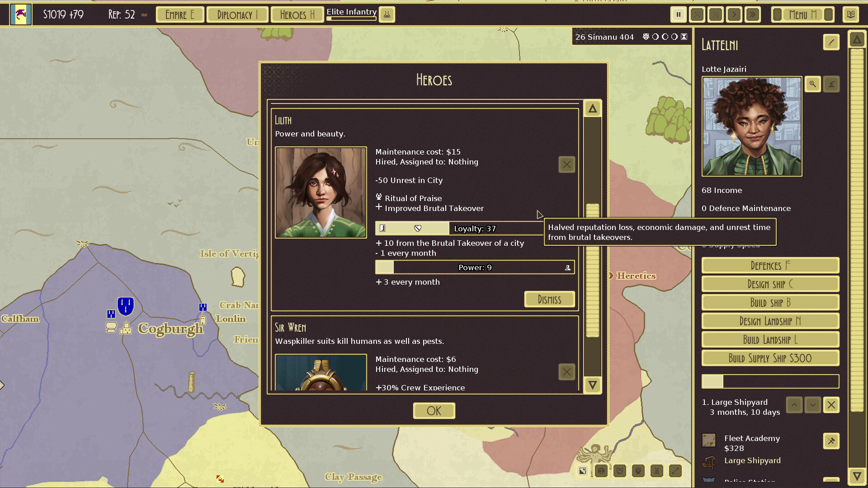Select the dotted-line supply route overlay icon
This screenshot has width=868, height=488.
tap(675, 471)
